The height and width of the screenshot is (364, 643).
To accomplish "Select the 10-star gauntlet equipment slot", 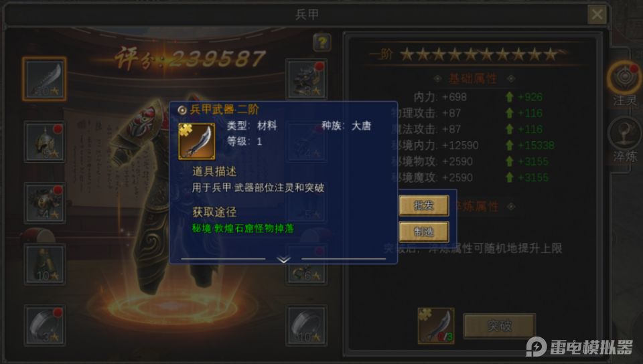I will (45, 264).
